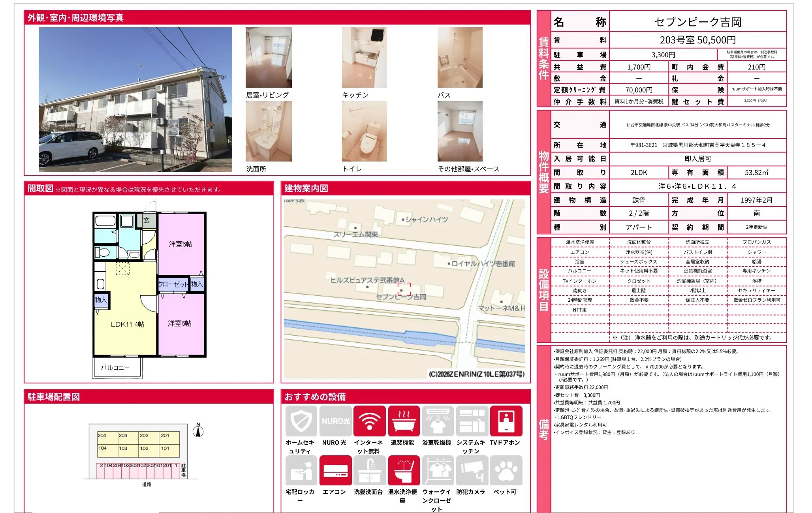Click the ホームセキュリティ shield icon
This screenshot has width=812, height=513.
pyautogui.click(x=301, y=421)
